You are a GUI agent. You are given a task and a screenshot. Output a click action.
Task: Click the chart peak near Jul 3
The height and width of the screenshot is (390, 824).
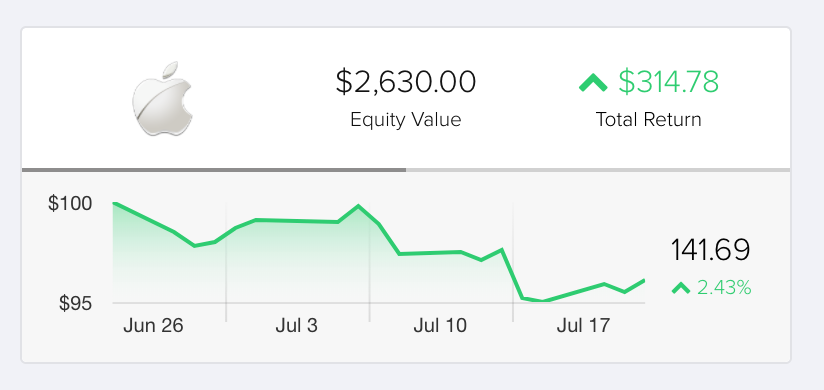(x=358, y=206)
